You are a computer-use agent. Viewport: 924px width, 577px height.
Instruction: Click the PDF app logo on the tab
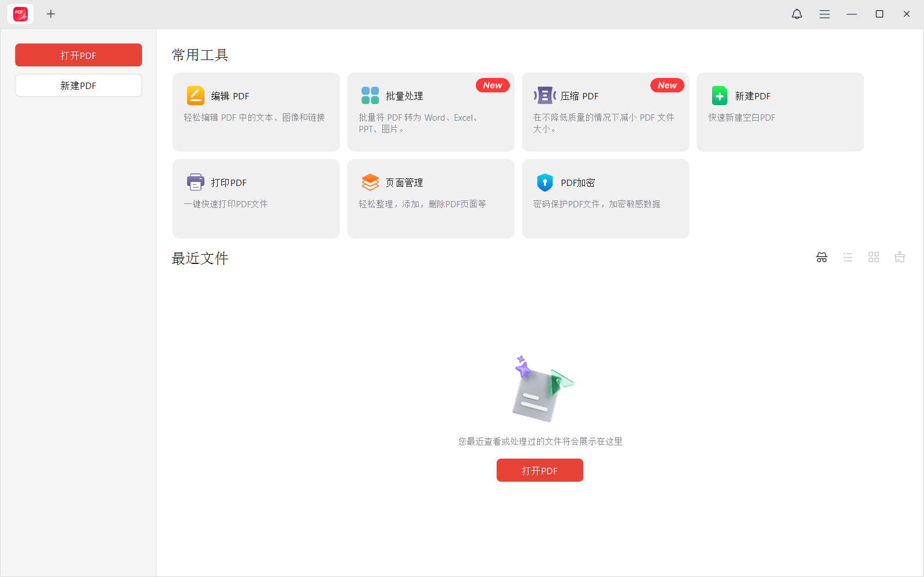point(20,13)
